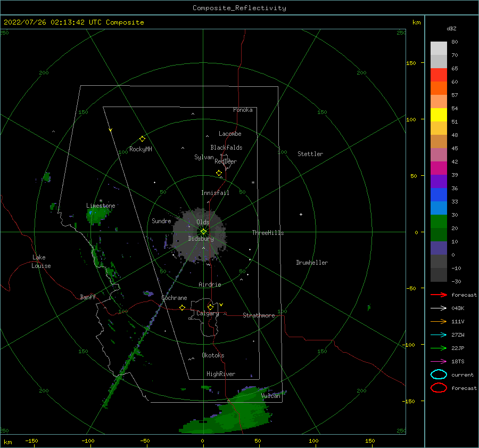Click the Composite_Reflectivity title
The image size is (479, 448).
click(240, 8)
